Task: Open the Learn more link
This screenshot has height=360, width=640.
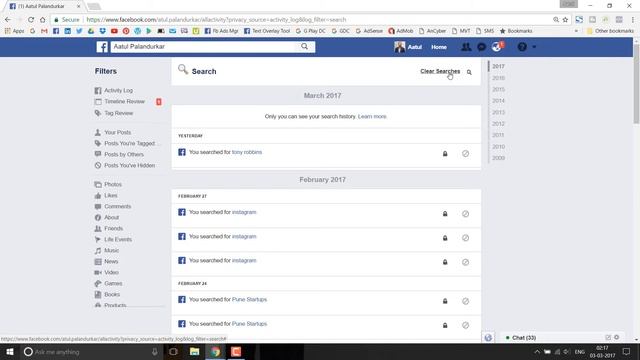Action: [372, 116]
